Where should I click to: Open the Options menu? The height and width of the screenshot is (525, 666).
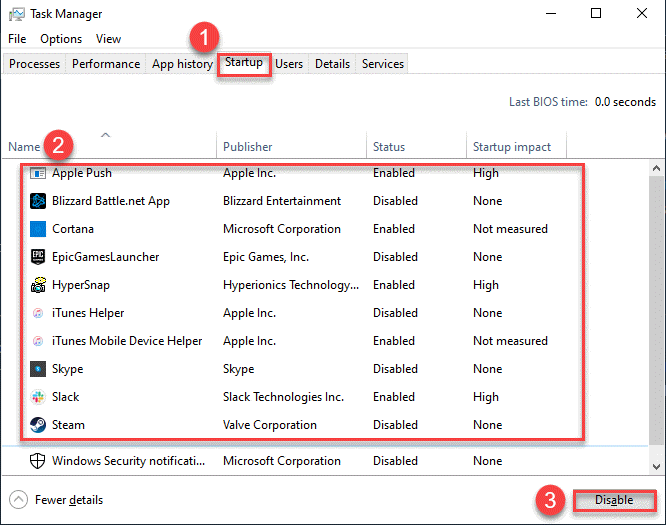click(61, 39)
